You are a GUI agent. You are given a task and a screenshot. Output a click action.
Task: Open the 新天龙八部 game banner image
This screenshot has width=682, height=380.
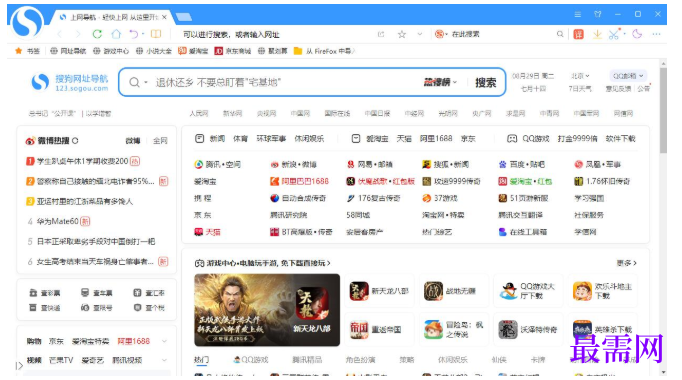click(x=267, y=310)
